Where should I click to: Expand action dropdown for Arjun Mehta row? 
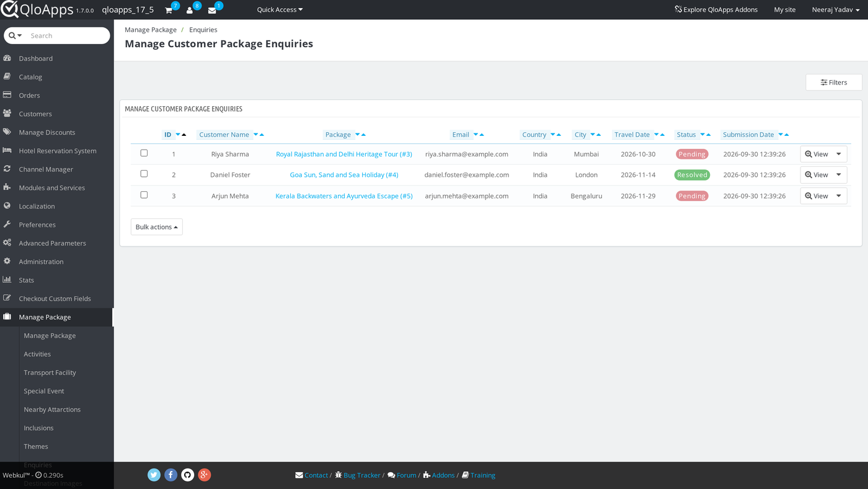tap(839, 196)
